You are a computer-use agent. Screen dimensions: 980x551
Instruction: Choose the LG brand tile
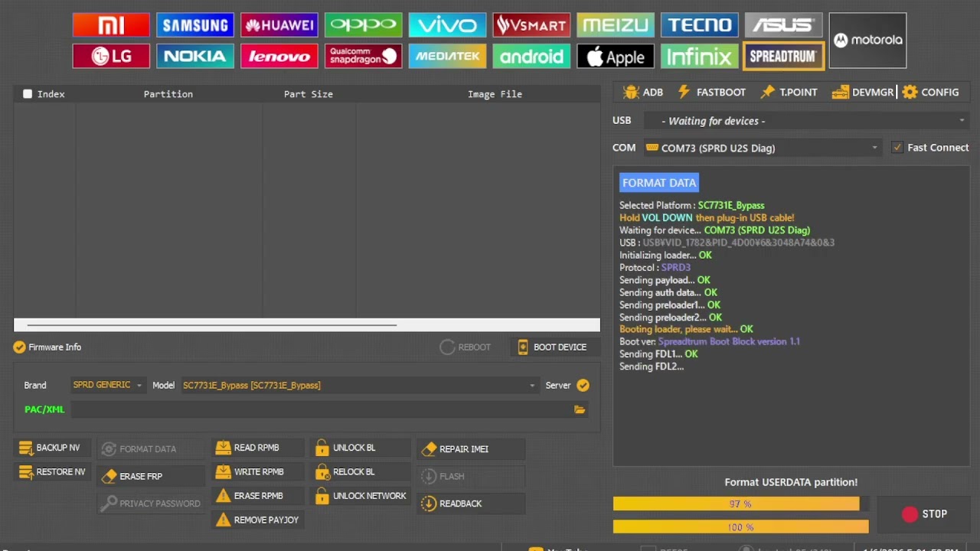[111, 56]
